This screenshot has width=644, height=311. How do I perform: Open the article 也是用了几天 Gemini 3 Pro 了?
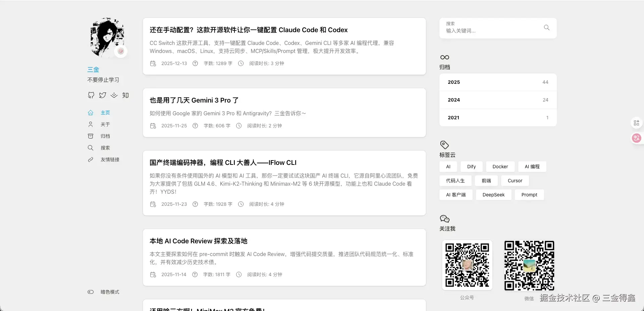coord(194,100)
